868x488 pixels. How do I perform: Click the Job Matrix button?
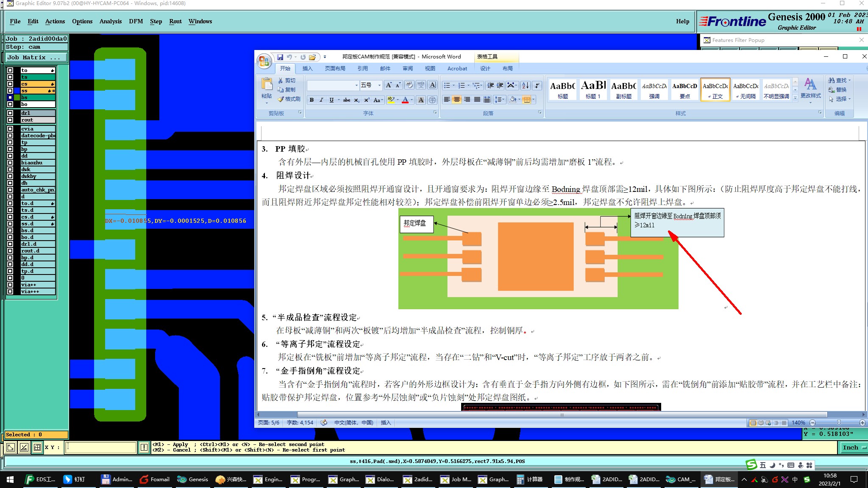36,58
